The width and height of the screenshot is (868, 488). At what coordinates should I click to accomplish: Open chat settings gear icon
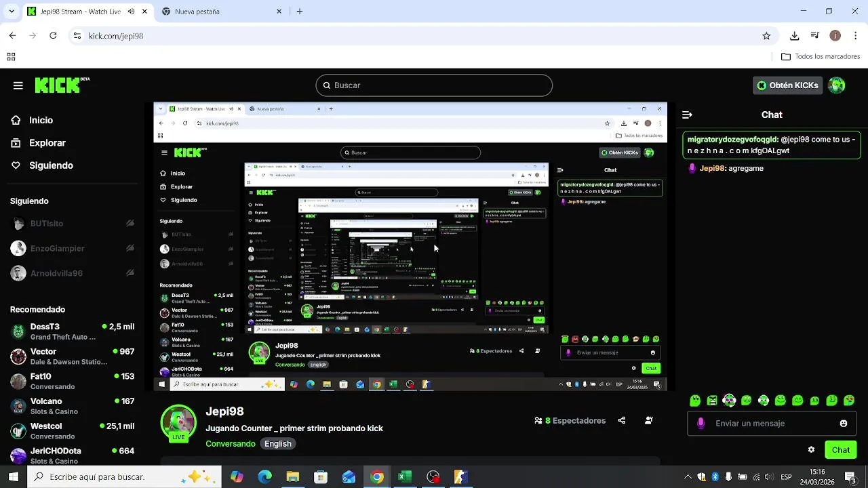point(811,449)
